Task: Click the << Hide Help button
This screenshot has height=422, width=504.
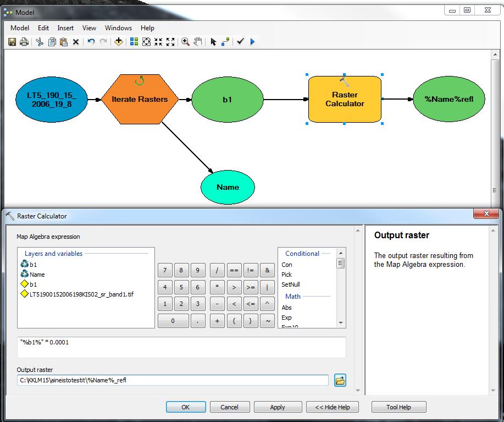Action: click(x=333, y=407)
